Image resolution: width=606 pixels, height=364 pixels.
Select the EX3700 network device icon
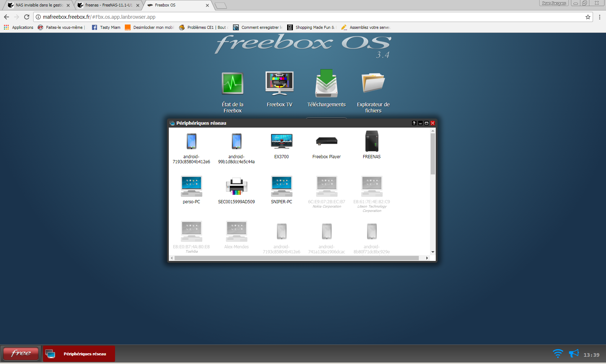pyautogui.click(x=282, y=141)
